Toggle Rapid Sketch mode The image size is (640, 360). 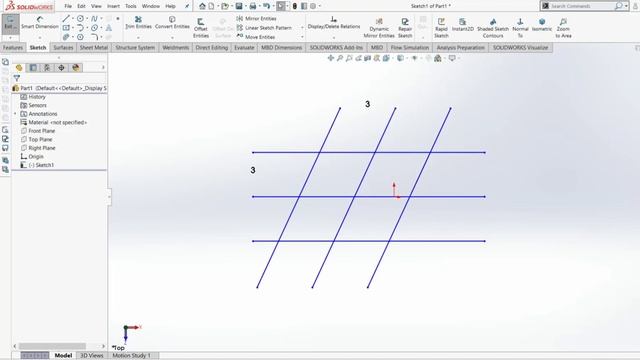[441, 28]
